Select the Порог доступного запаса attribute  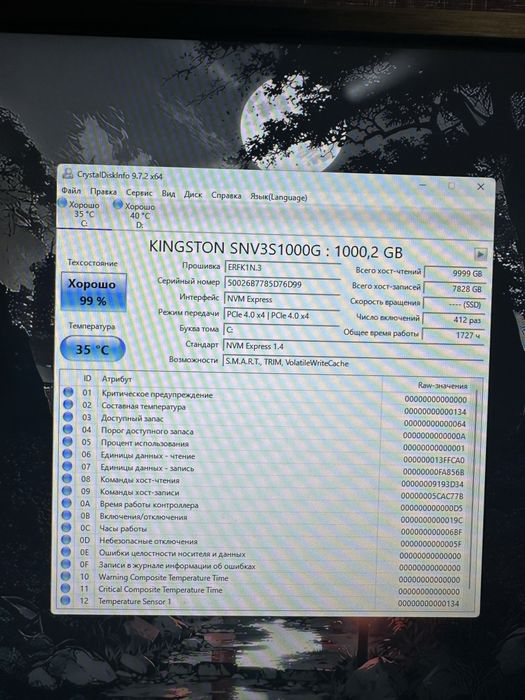pyautogui.click(x=147, y=431)
